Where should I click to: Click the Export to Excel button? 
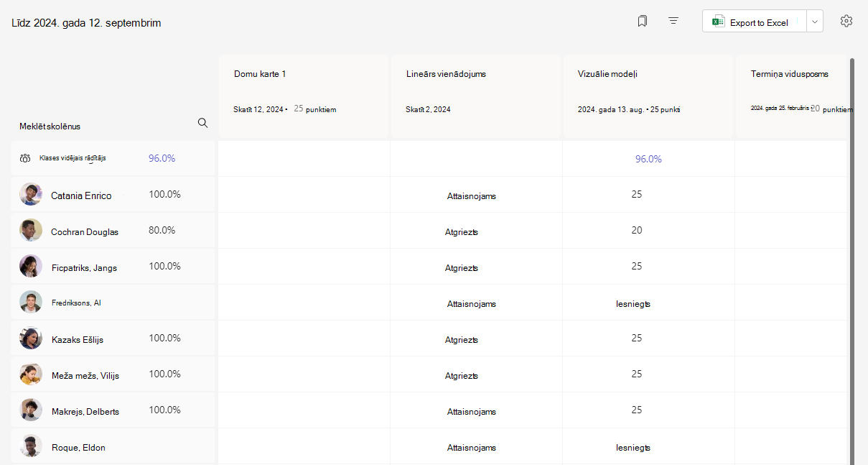tap(755, 22)
